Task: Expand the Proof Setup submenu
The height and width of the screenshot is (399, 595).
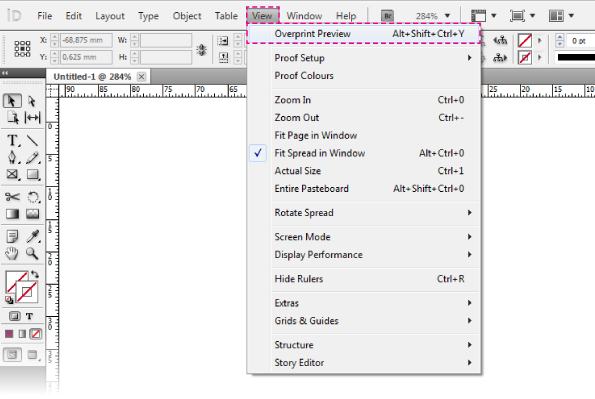Action: 363,58
